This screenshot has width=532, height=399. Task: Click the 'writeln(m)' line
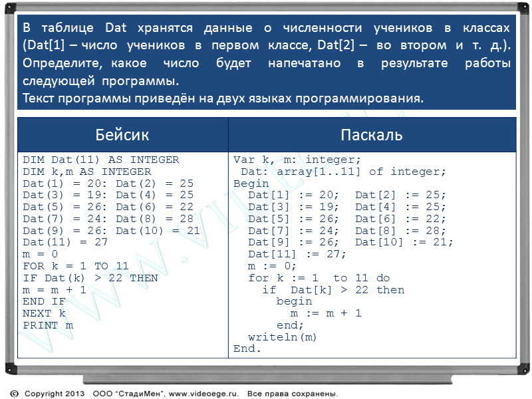(x=283, y=337)
